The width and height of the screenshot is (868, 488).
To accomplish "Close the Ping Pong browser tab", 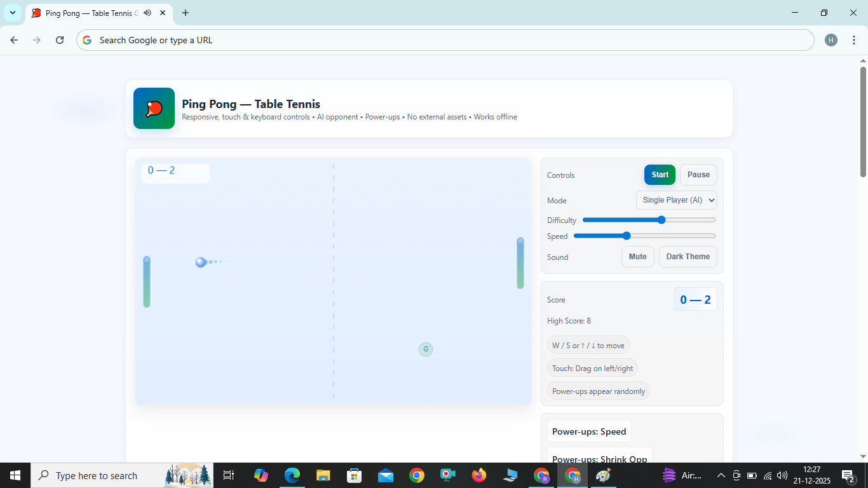I will (x=163, y=13).
